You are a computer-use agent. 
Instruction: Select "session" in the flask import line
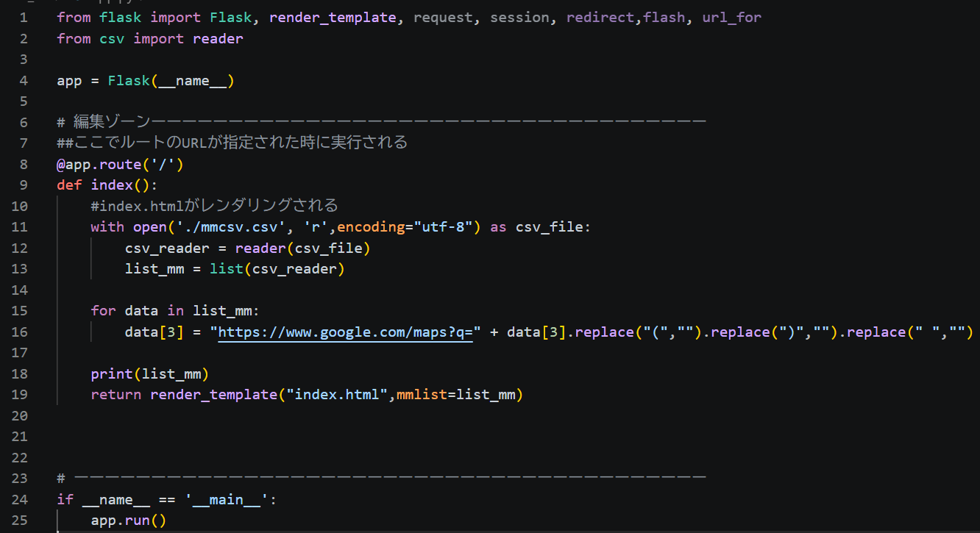click(519, 17)
